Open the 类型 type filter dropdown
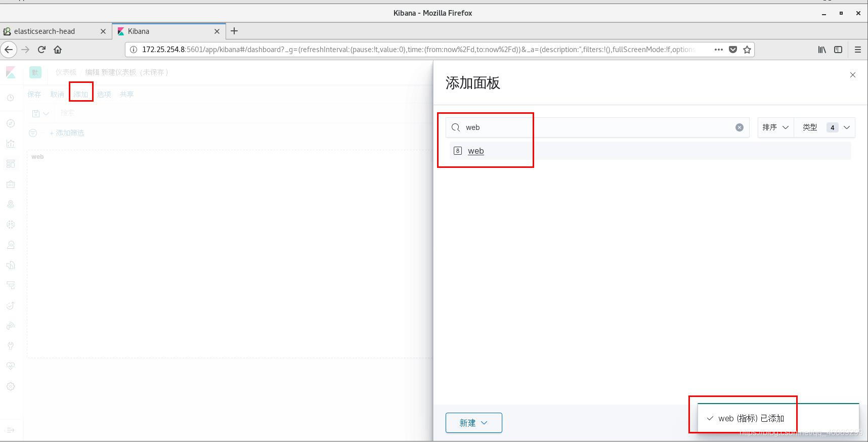Viewport: 868px width, 442px height. point(825,127)
